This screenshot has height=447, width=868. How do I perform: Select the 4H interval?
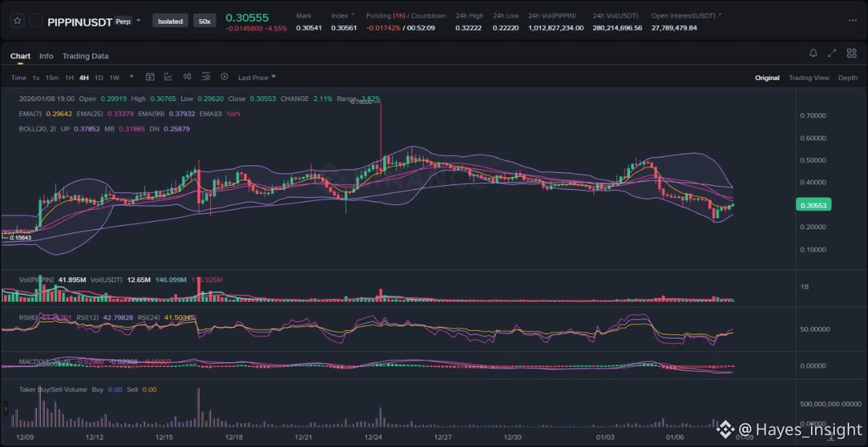click(x=84, y=78)
